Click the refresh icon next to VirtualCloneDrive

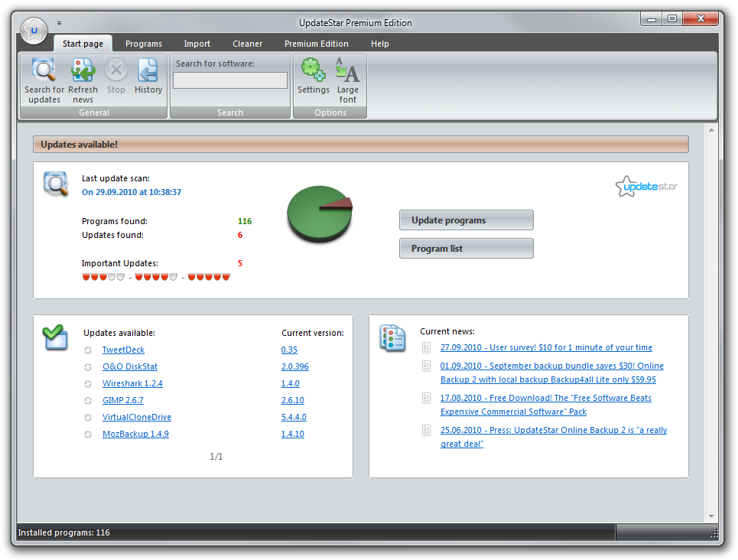click(88, 418)
